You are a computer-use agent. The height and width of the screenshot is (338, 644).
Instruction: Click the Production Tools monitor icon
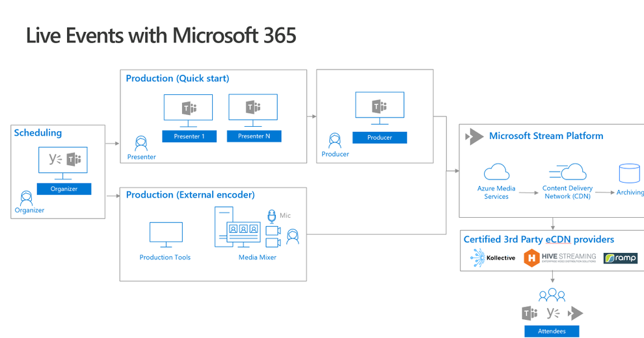click(166, 235)
